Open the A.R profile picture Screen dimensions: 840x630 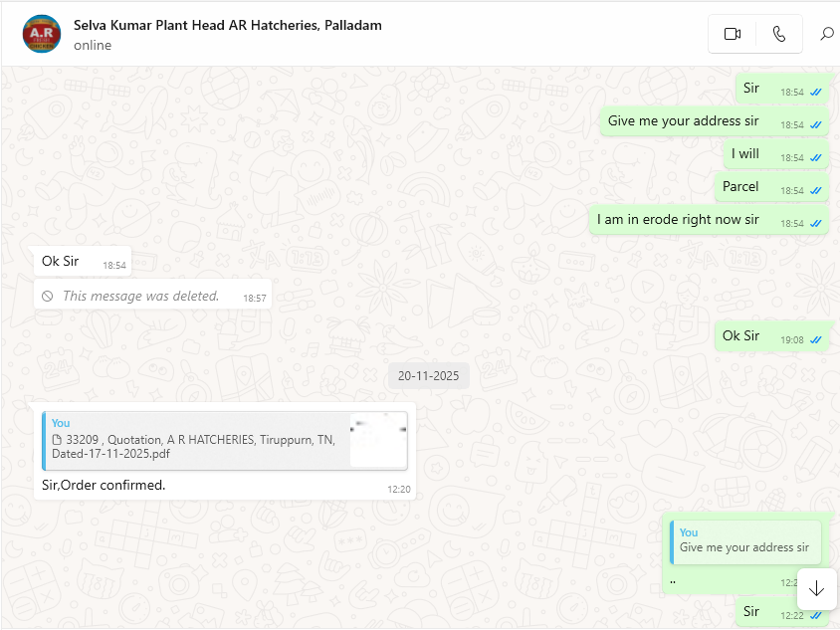(x=42, y=34)
